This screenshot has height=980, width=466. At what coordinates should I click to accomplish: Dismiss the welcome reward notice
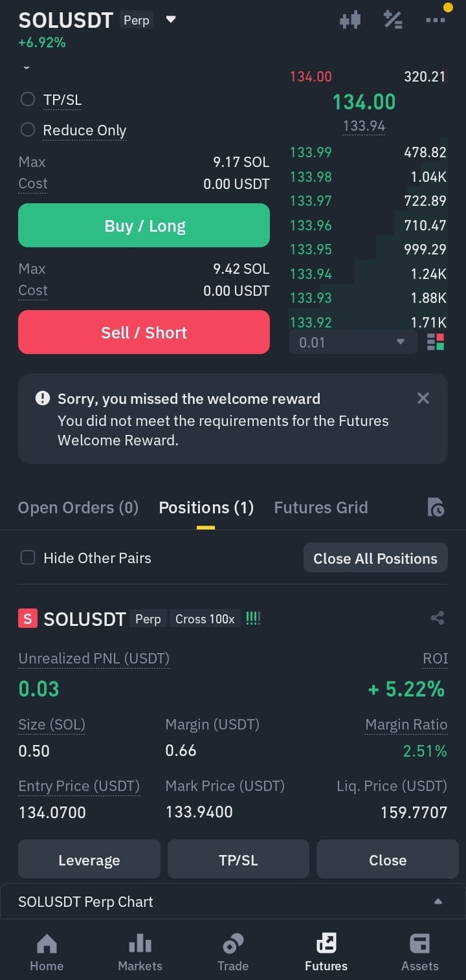[423, 398]
